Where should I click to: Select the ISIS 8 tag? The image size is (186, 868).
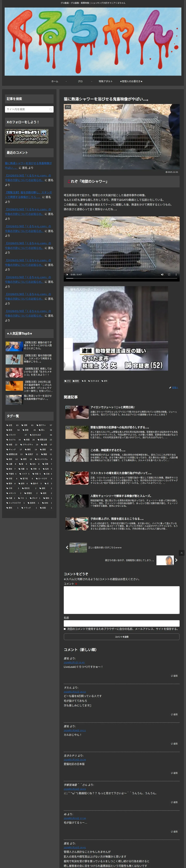[x=34, y=464]
